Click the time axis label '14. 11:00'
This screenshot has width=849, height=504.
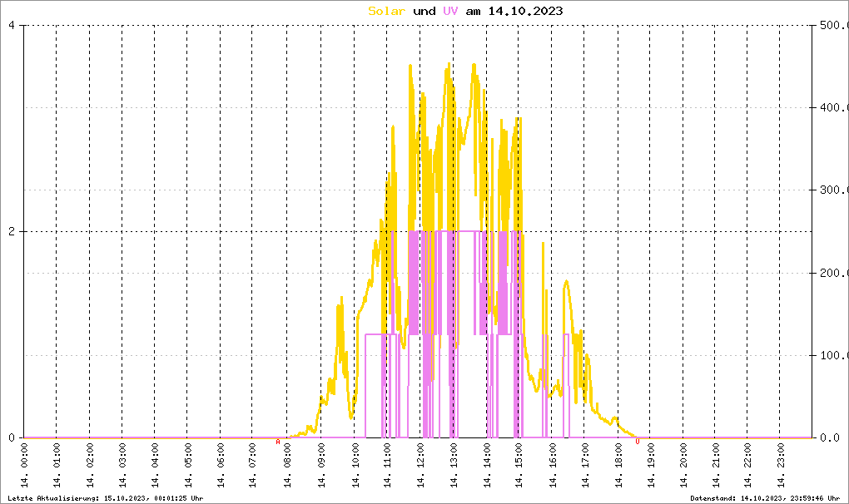387,466
